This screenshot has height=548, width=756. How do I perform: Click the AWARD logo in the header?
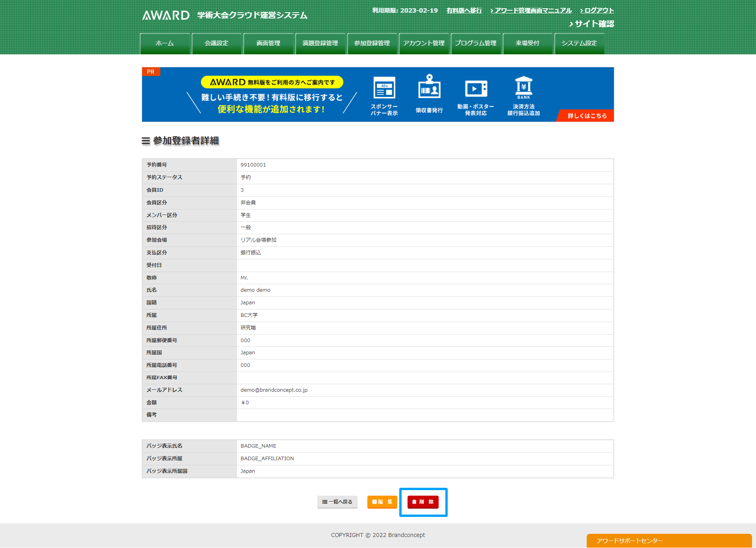click(x=166, y=15)
